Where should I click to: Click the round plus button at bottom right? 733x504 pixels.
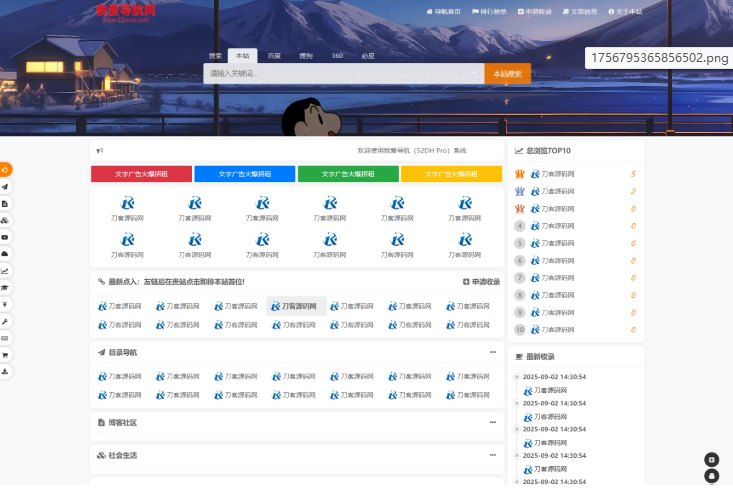pyautogui.click(x=712, y=459)
